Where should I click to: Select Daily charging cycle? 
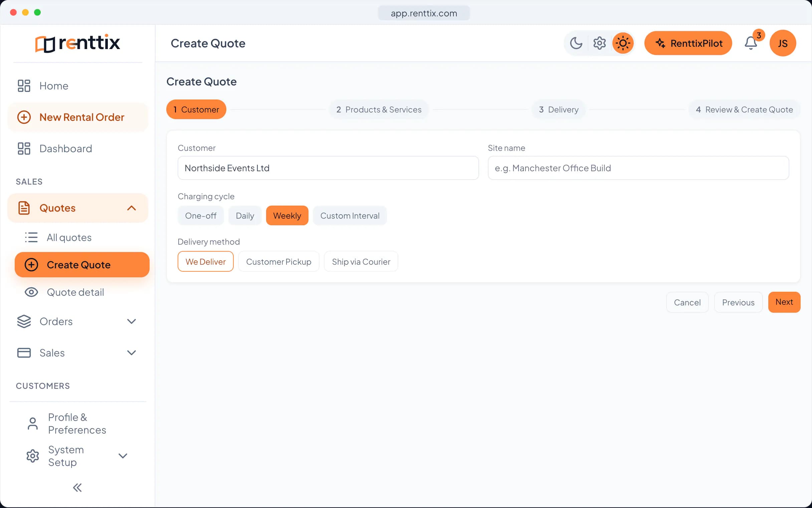pyautogui.click(x=245, y=216)
